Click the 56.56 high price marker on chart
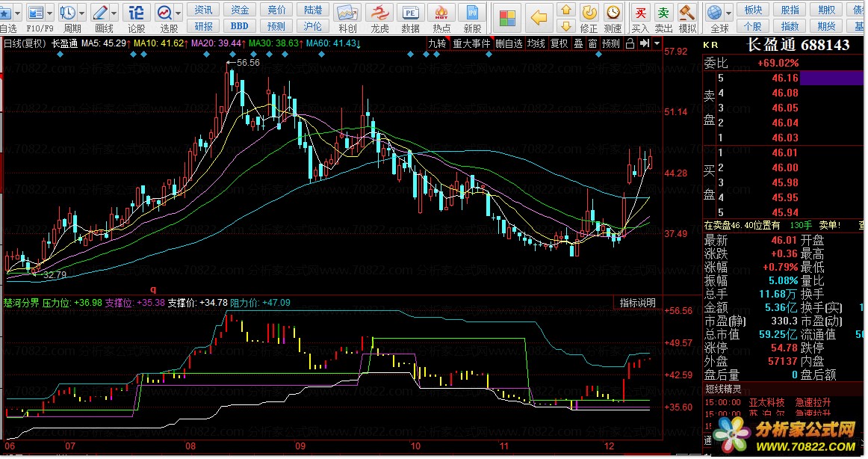Screen dimensions: 868x459 (x=247, y=63)
